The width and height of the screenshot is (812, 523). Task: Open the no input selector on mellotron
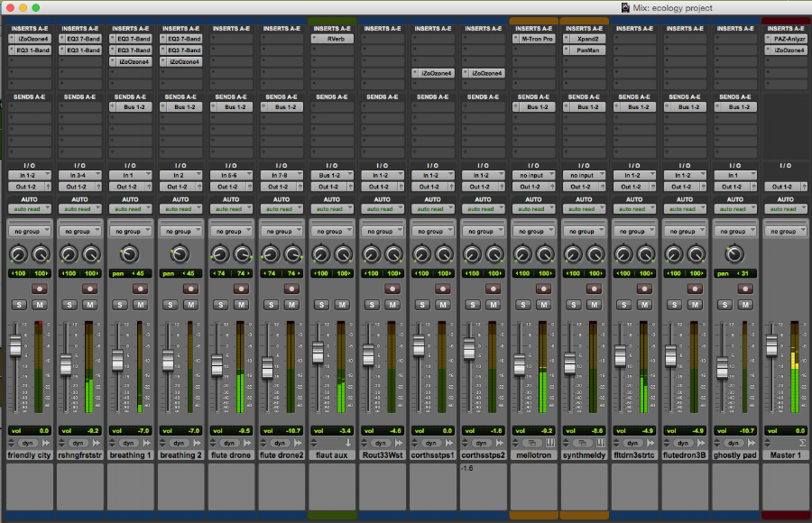tap(533, 175)
